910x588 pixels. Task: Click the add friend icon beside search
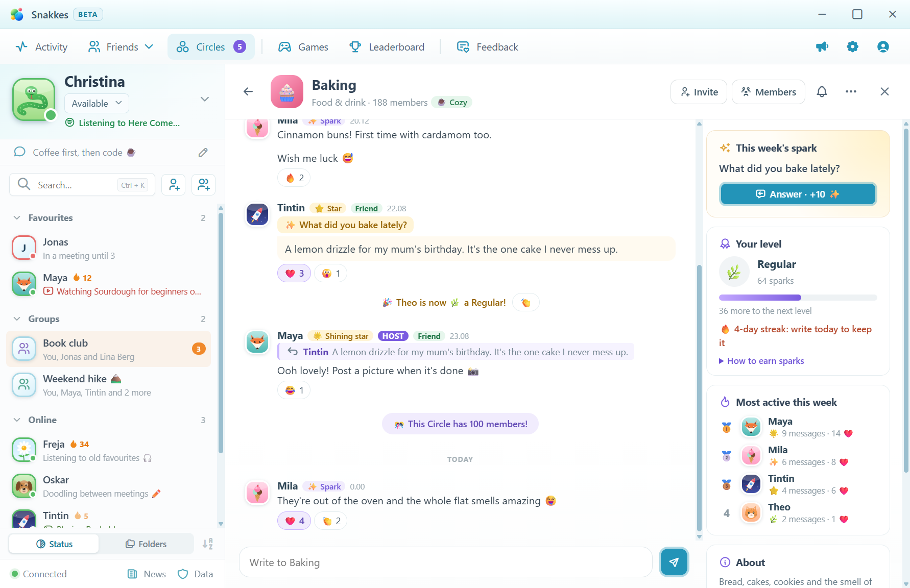(174, 185)
